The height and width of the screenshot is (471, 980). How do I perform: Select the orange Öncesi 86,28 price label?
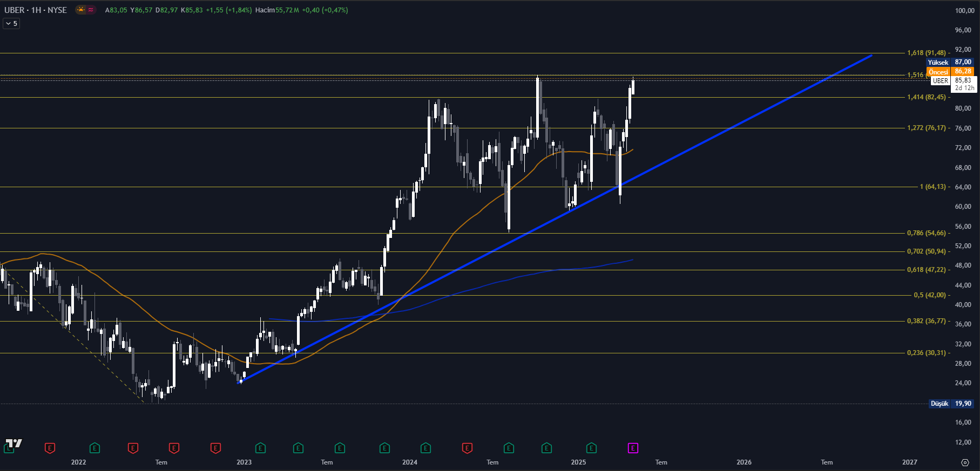coord(950,71)
